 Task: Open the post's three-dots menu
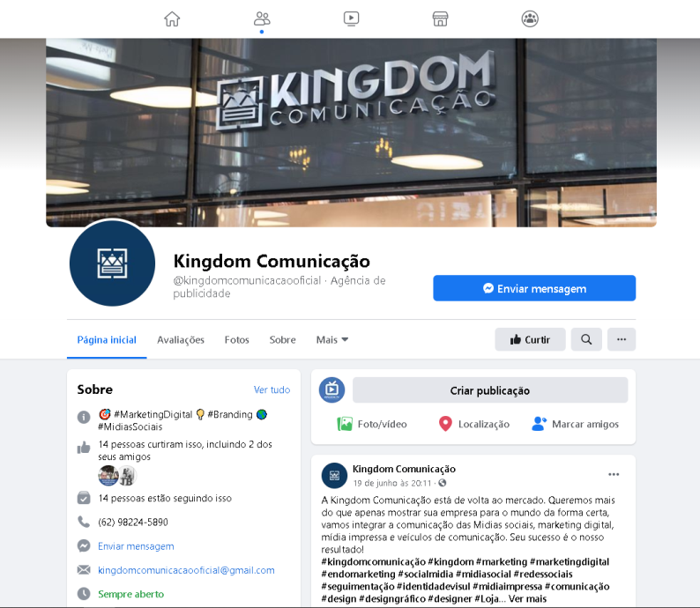[x=614, y=474]
